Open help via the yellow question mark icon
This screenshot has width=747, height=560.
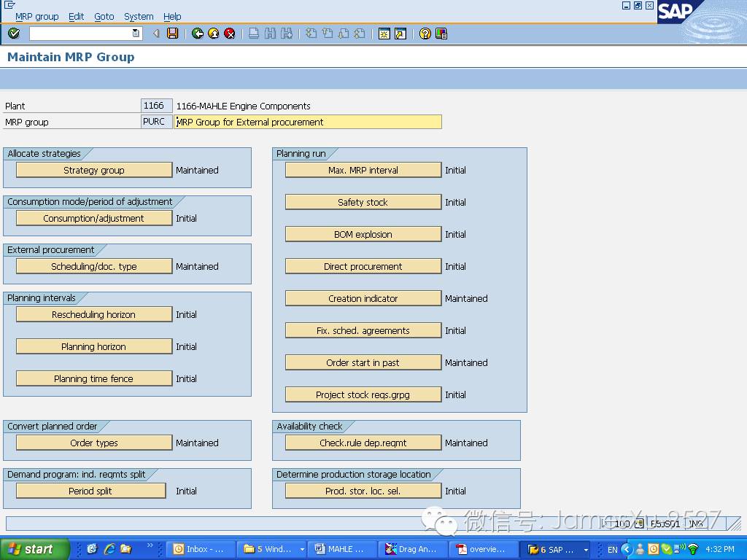tap(425, 34)
